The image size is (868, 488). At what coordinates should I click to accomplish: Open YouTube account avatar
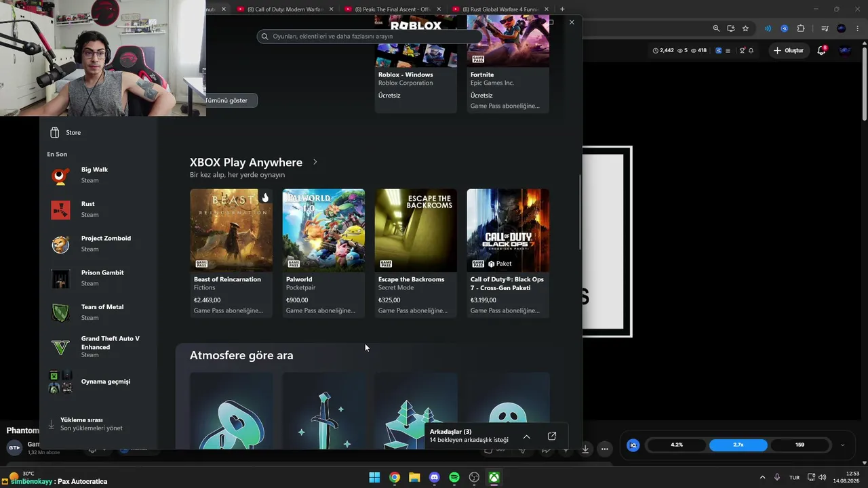tap(845, 50)
